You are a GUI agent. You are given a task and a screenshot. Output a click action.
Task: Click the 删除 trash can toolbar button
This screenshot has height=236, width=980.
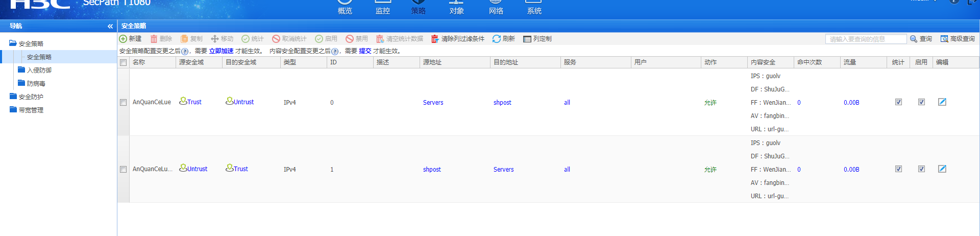[x=161, y=39]
